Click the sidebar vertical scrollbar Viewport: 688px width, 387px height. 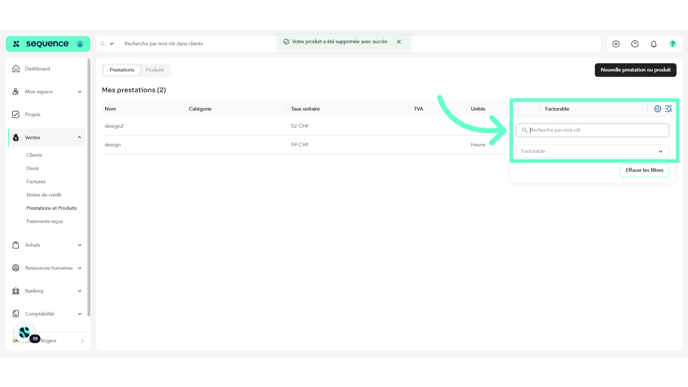89,187
